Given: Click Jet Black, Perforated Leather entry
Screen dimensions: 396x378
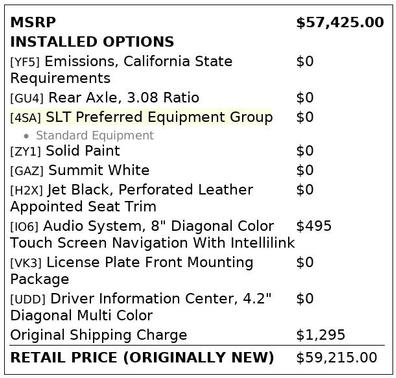Looking at the screenshot, I should [x=132, y=198].
